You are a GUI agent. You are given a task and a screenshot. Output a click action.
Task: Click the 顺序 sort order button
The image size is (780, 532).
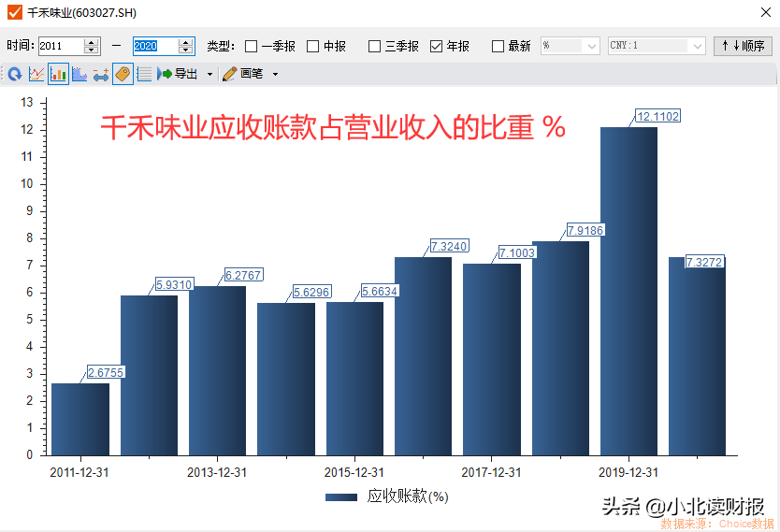(743, 46)
